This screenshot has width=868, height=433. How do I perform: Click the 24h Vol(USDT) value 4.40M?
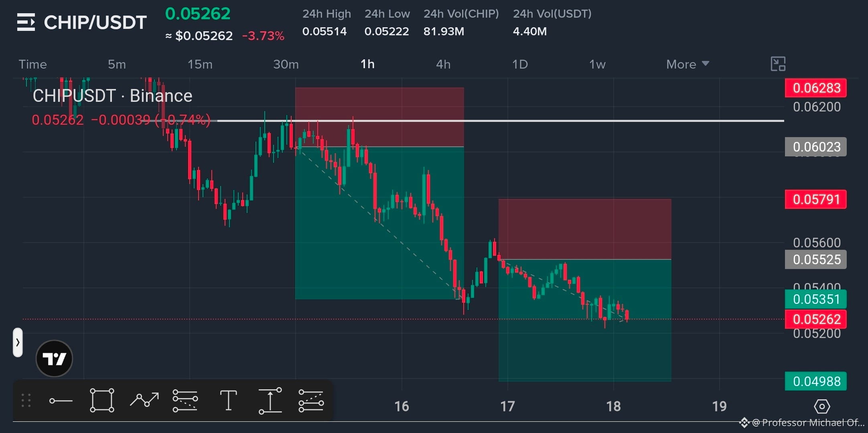click(x=529, y=31)
